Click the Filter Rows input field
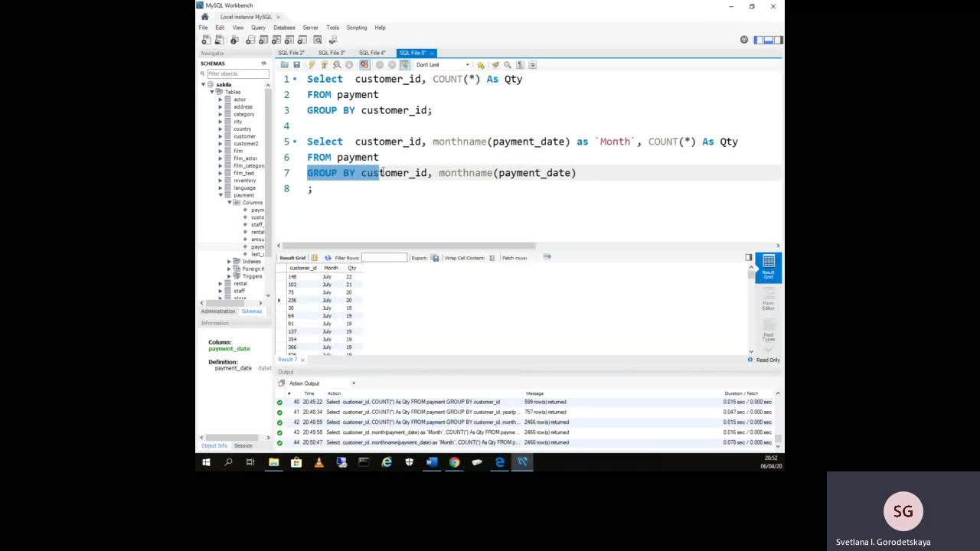The width and height of the screenshot is (980, 551). 384,258
